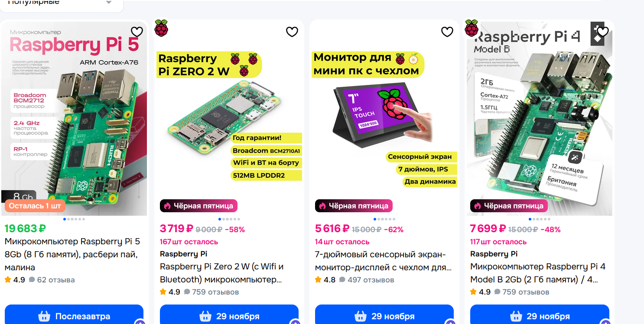Click the Raspberry Pi 5 product image
The height and width of the screenshot is (324, 644).
point(74,118)
